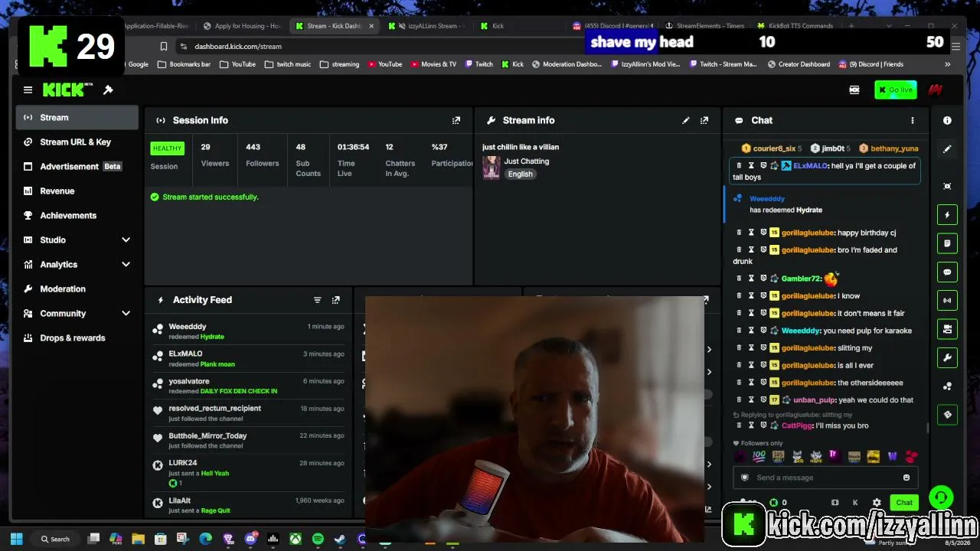This screenshot has height=551, width=980.
Task: Click the English language tag in Stream info
Action: pos(520,174)
